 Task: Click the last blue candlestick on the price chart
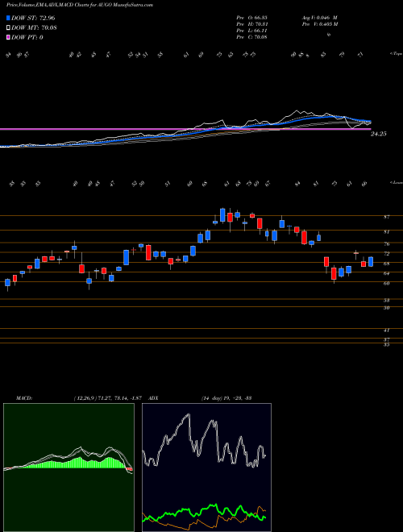pos(371,262)
